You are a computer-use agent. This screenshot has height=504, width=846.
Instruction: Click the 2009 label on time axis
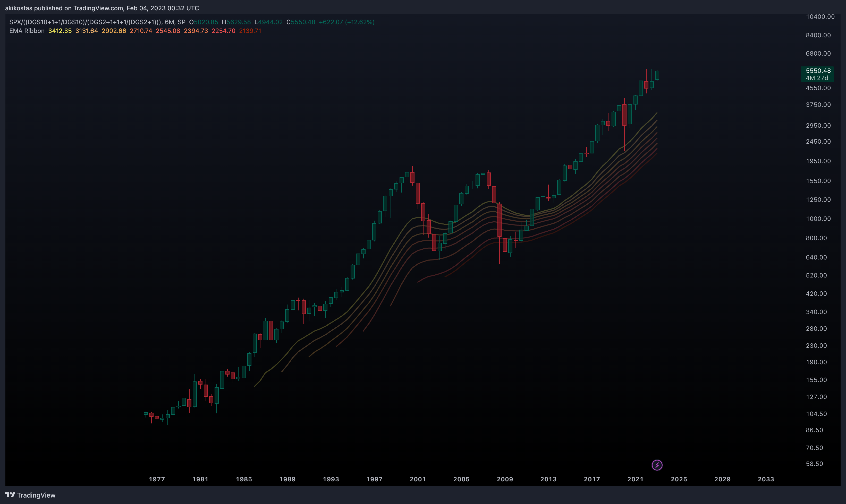(x=505, y=479)
